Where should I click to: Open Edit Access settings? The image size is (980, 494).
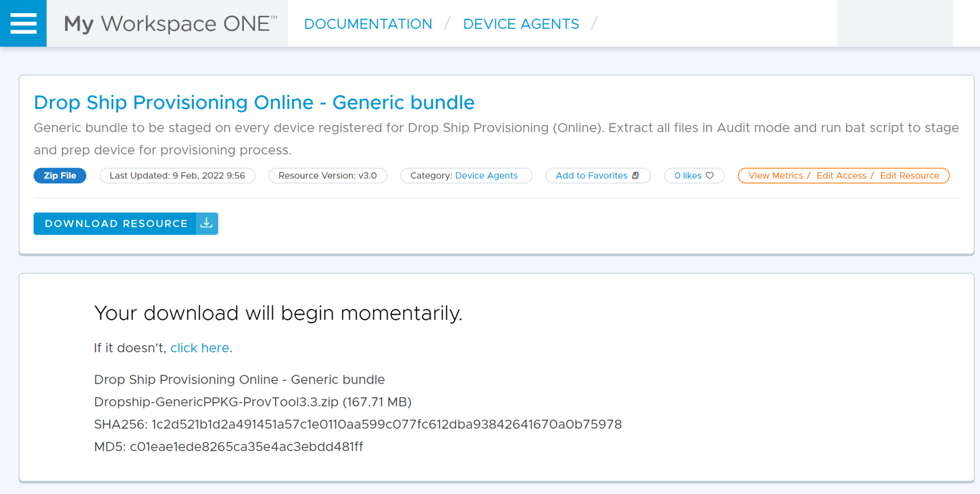coord(841,175)
